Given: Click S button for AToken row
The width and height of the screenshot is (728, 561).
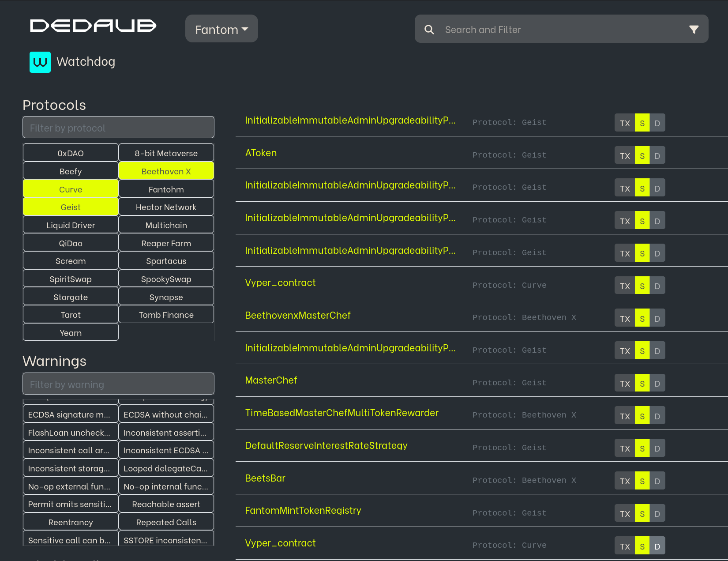Looking at the screenshot, I should pos(642,155).
